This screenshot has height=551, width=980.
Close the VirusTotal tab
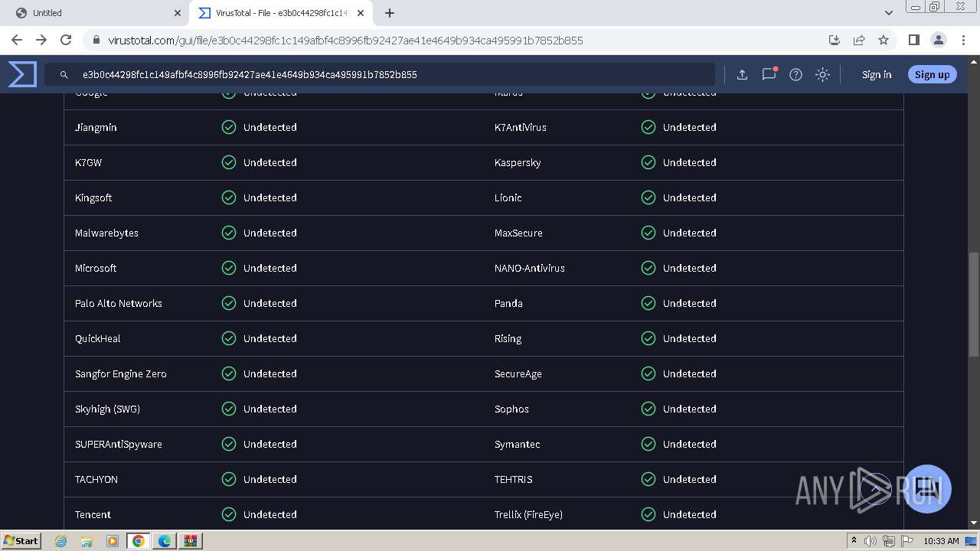pos(361,13)
